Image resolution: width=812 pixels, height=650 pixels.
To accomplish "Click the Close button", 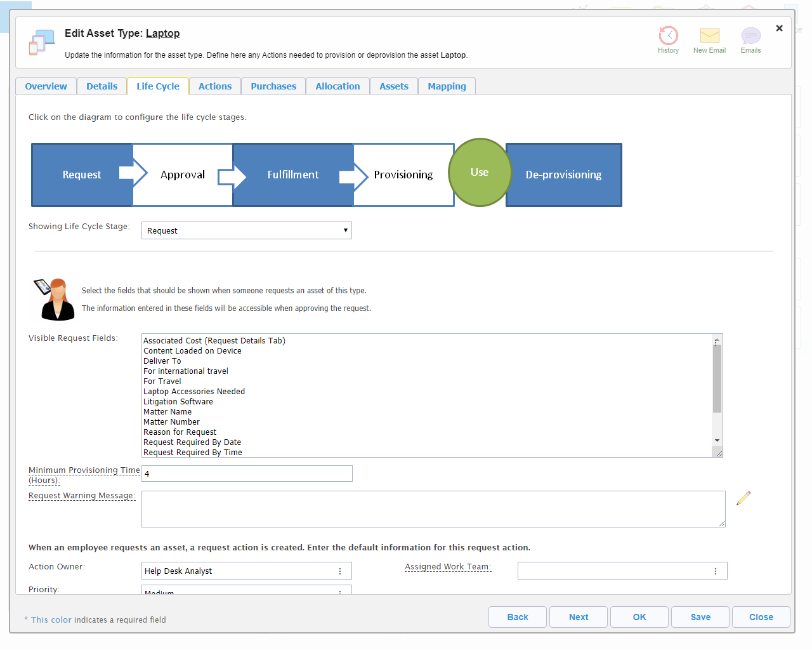I will 761,617.
